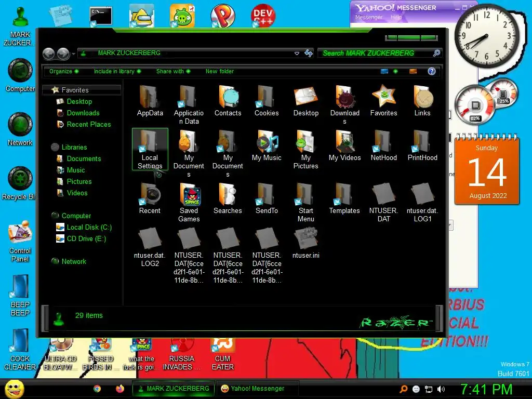
Task: Open the My Pictures folder
Action: click(x=305, y=150)
